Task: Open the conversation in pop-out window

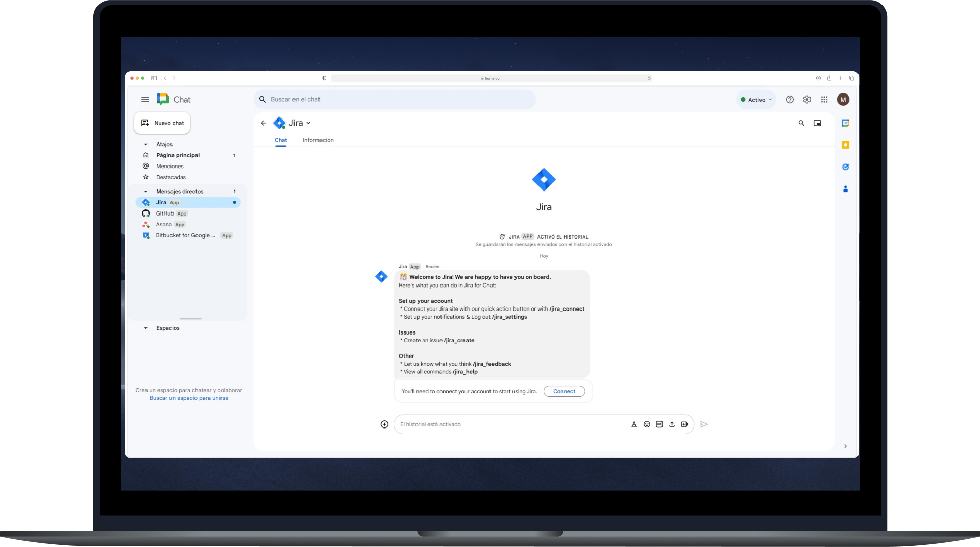Action: (817, 123)
